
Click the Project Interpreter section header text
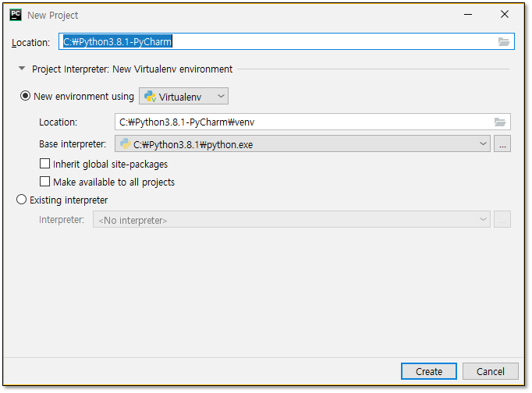click(x=133, y=69)
